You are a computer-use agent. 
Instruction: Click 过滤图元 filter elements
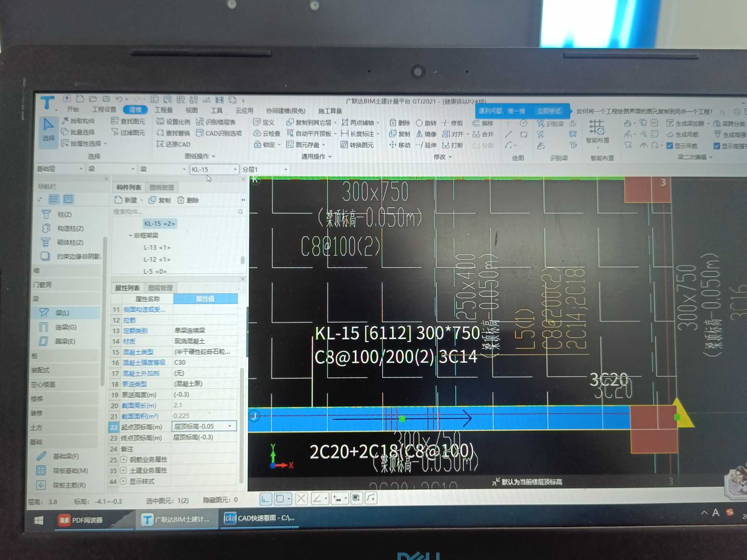128,132
